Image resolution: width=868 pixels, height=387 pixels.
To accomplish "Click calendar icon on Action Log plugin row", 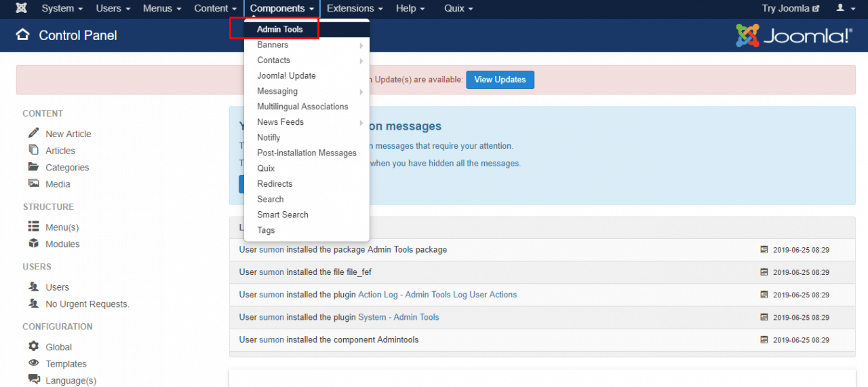I will (764, 295).
